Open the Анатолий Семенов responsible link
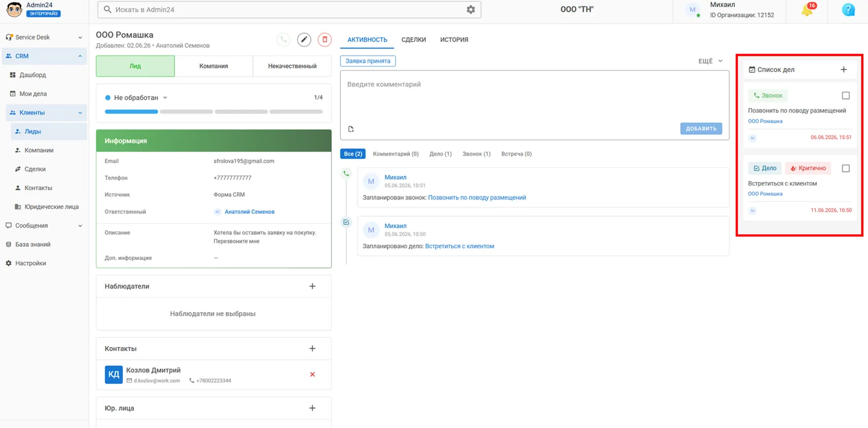 point(250,212)
